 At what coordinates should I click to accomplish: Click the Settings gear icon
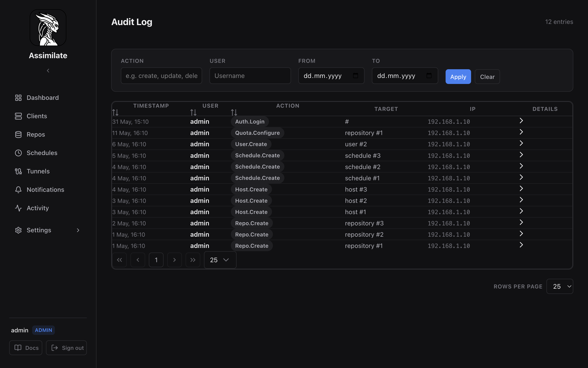tap(18, 230)
